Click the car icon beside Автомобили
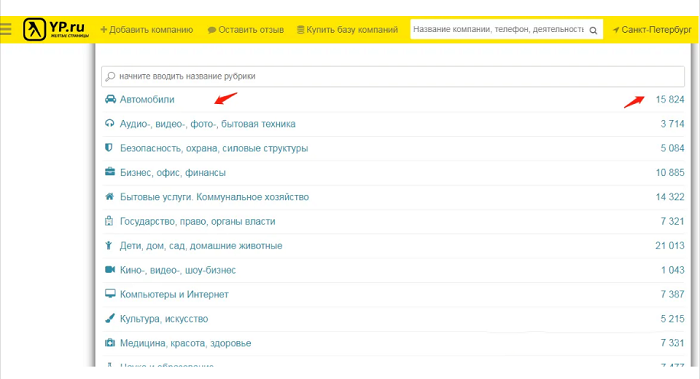 pyautogui.click(x=110, y=99)
